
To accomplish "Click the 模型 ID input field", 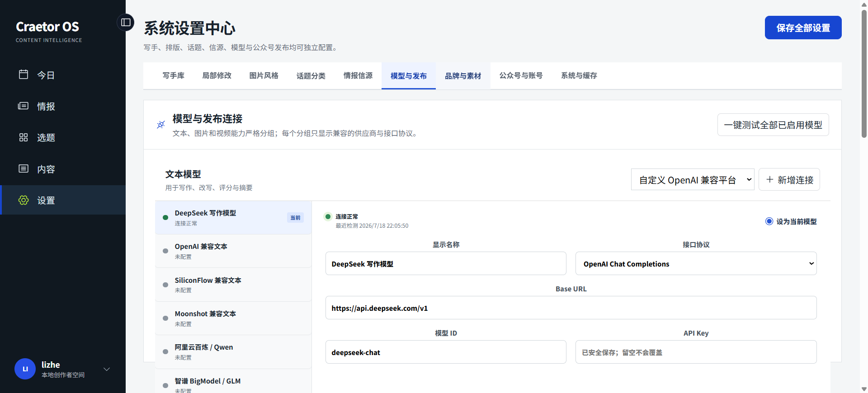I will (x=446, y=352).
